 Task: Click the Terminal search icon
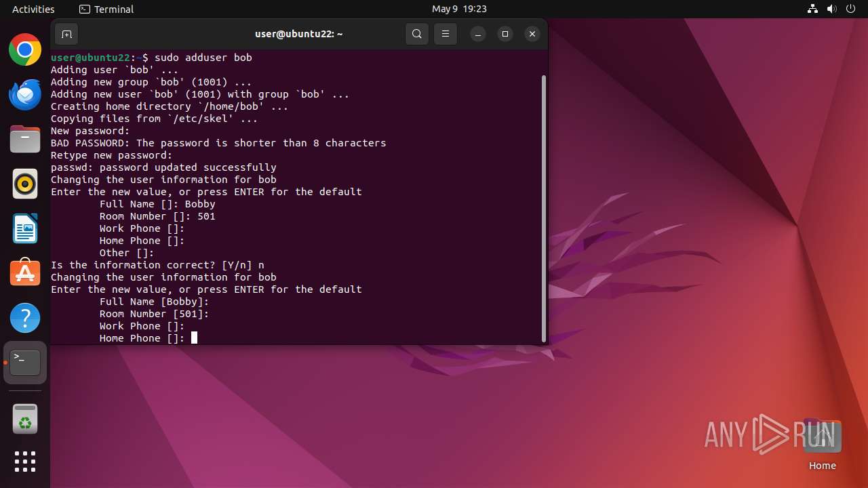[x=417, y=34]
